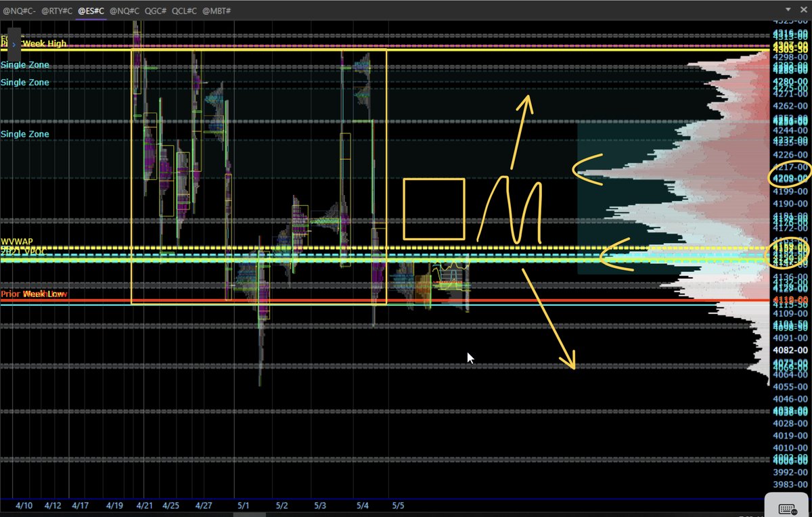This screenshot has height=517, width=812.
Task: Switch to the @ES#C chart tab
Action: tap(90, 12)
